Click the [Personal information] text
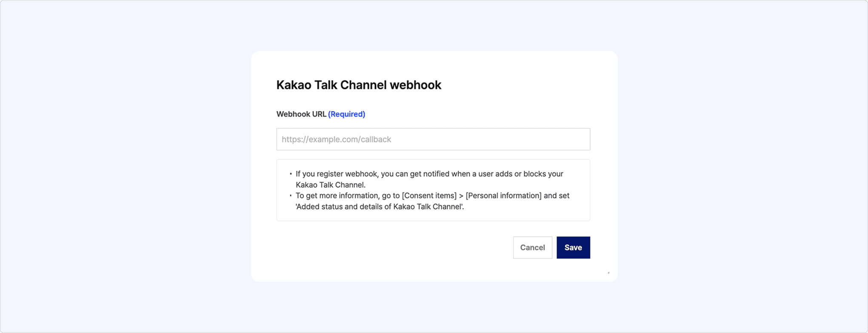This screenshot has width=868, height=333. coord(503,195)
